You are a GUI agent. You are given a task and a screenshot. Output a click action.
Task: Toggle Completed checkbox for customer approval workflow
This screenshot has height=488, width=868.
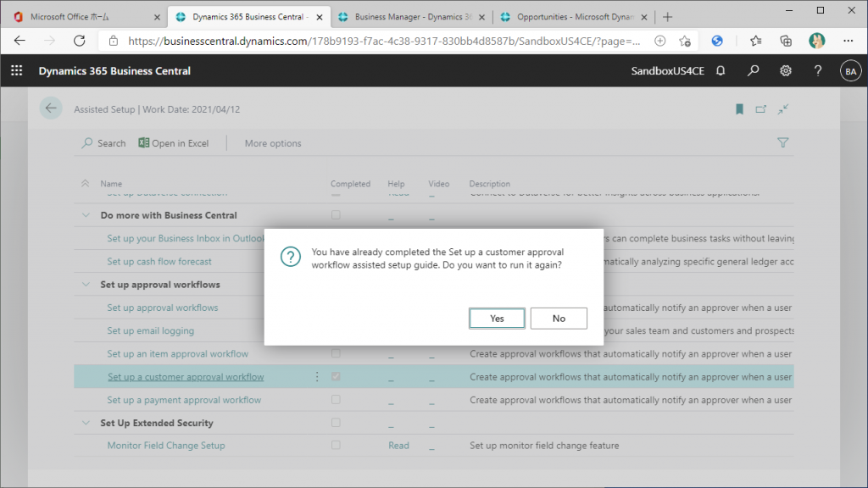tap(336, 376)
